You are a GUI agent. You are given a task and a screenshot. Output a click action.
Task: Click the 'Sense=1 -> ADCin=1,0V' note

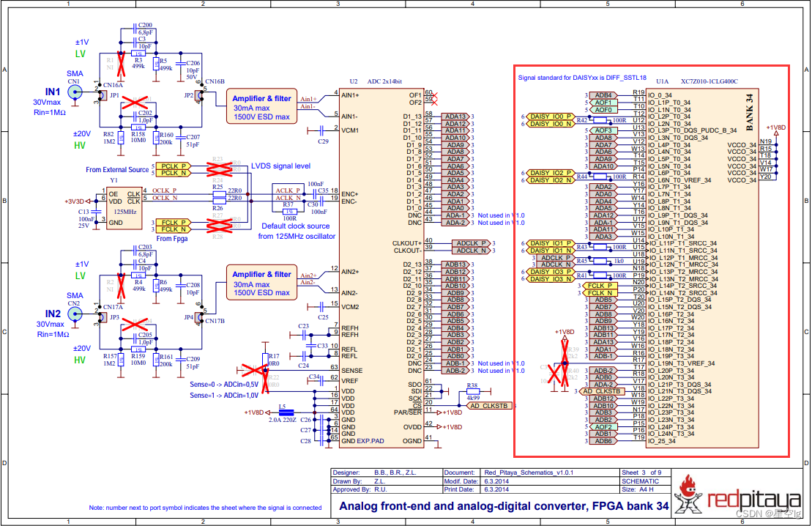click(224, 396)
